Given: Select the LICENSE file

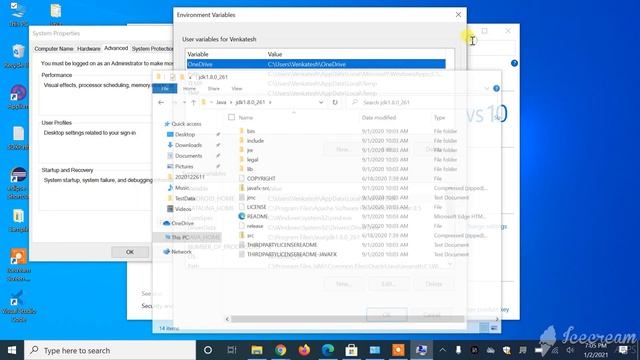Looking at the screenshot, I should [x=256, y=207].
